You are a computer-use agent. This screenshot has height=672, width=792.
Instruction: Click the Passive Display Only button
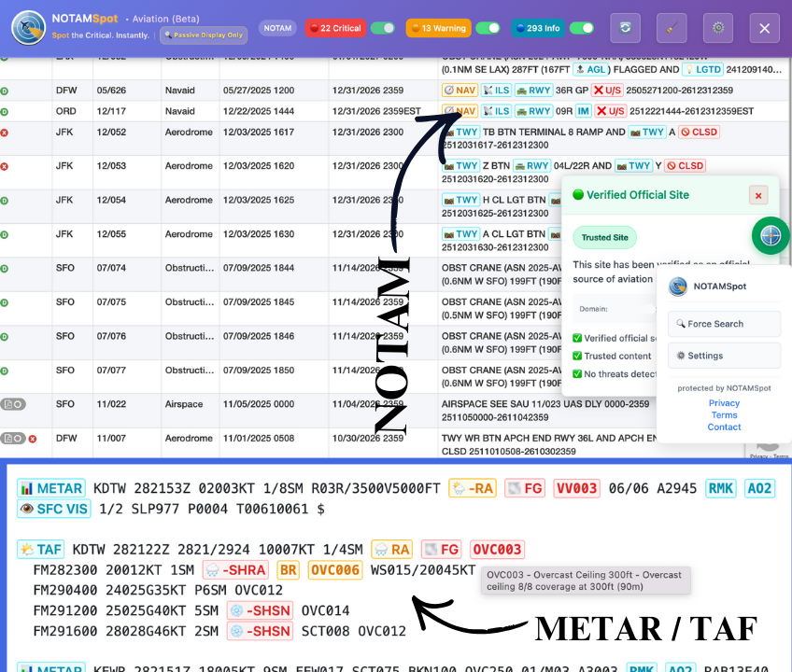203,35
